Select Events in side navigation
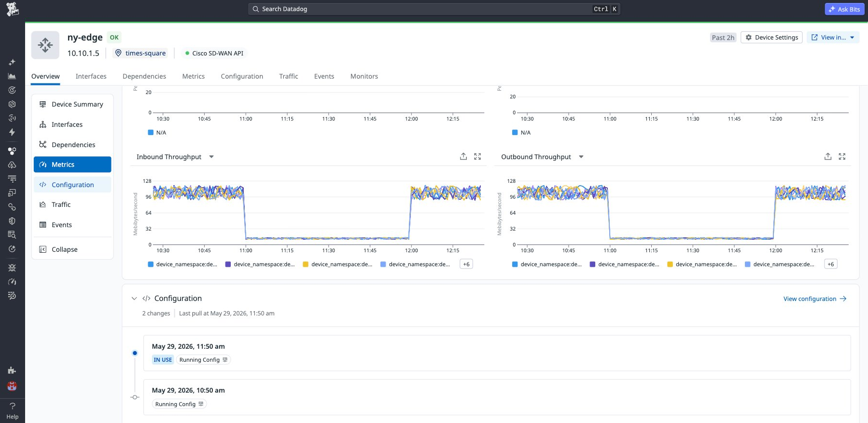This screenshot has height=423, width=868. (x=72, y=225)
